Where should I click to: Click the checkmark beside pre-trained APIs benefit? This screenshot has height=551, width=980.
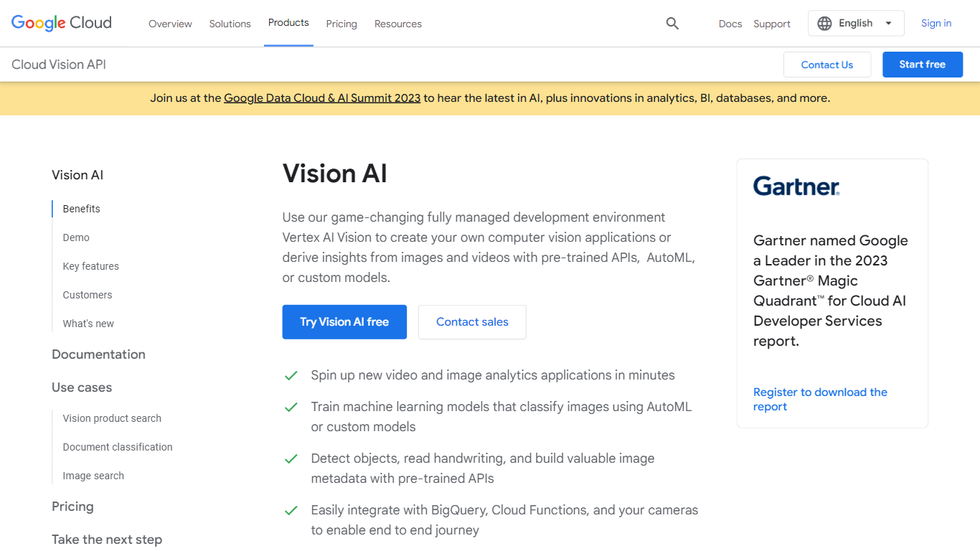291,458
